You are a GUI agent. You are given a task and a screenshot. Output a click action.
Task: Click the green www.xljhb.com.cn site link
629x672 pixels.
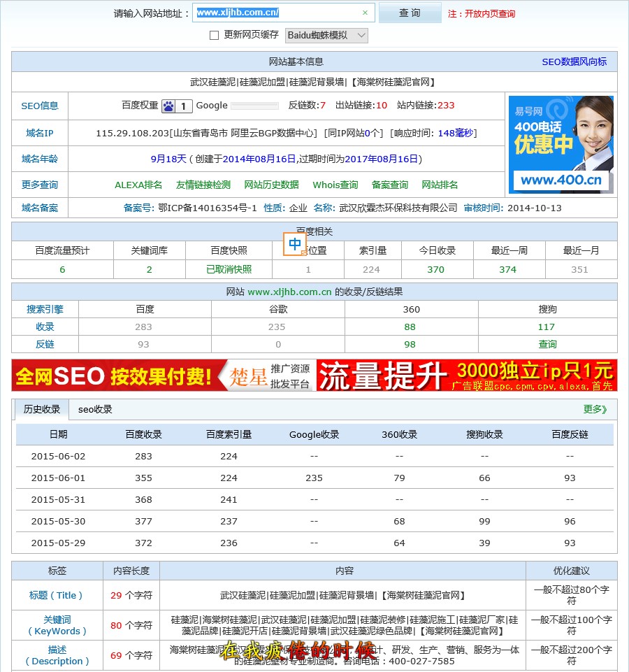point(289,292)
